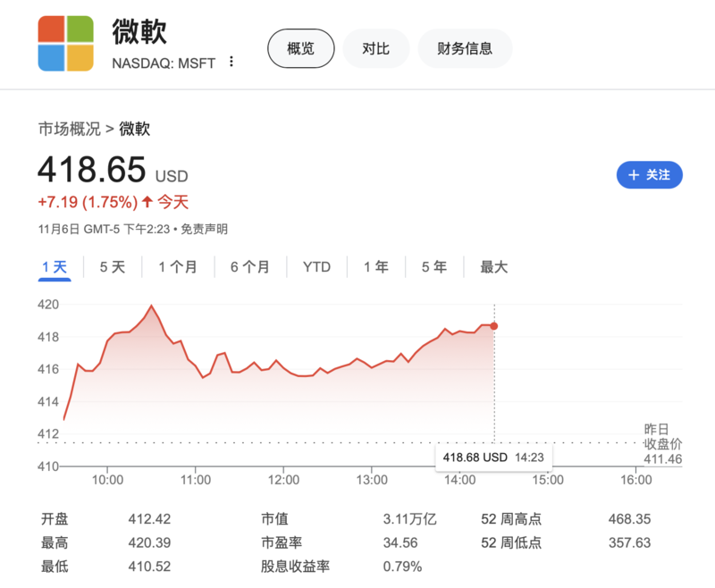Click the 10:00 time axis label
715x588 pixels.
pos(107,480)
